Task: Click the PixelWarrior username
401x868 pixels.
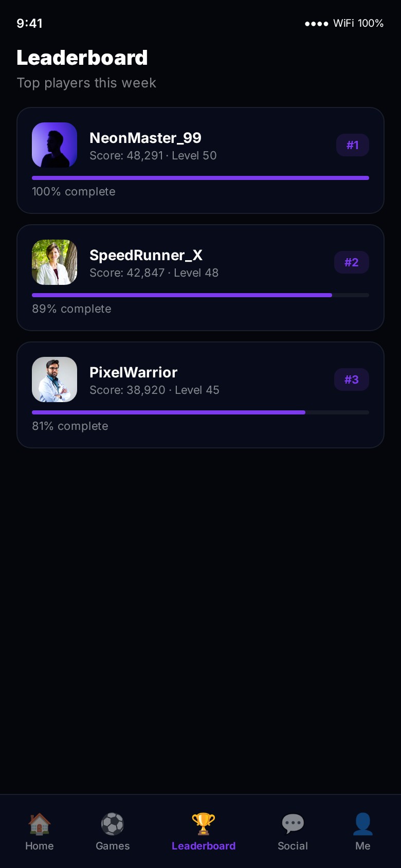Action: click(134, 372)
